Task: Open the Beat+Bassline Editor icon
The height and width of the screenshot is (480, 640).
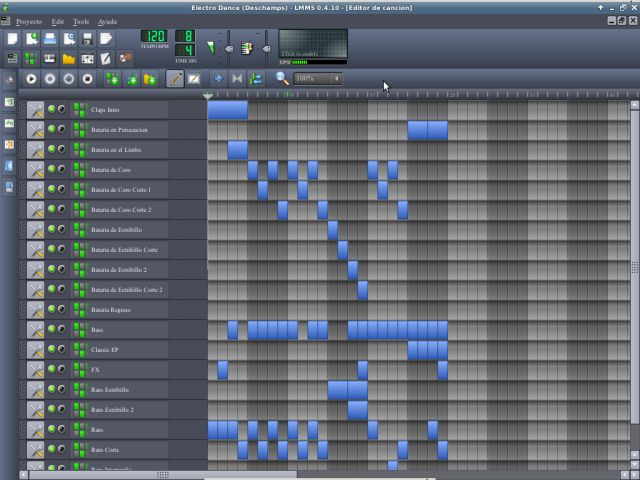Action: [31, 59]
